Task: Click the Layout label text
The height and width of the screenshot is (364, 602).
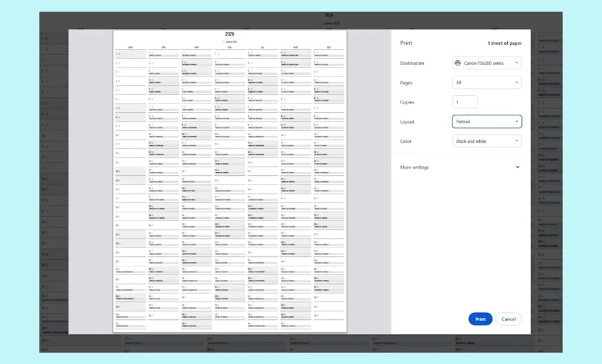Action: tap(407, 122)
